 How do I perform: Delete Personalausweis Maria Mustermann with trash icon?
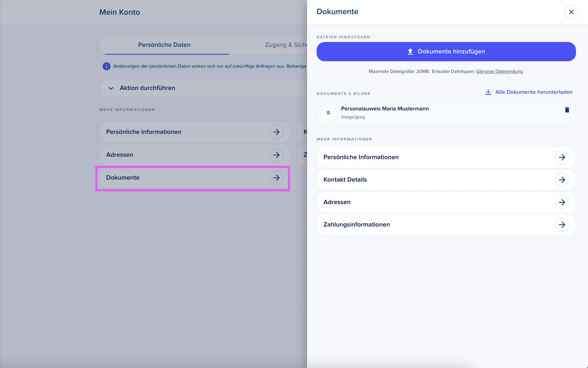point(567,110)
